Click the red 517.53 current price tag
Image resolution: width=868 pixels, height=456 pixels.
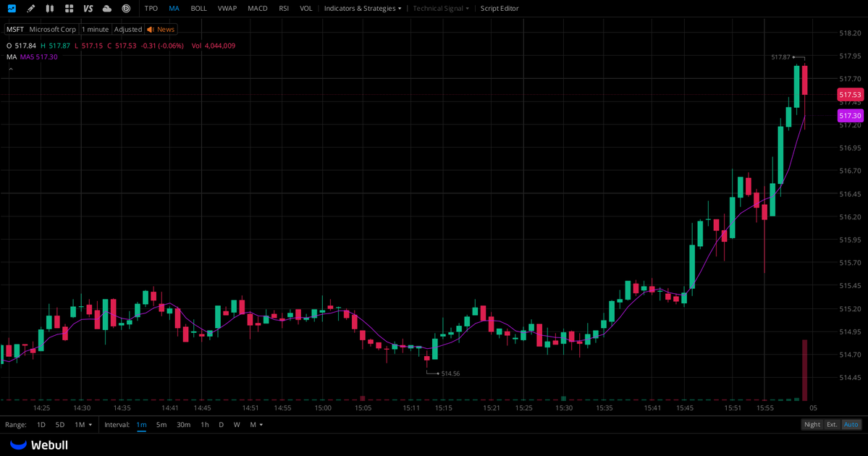pyautogui.click(x=850, y=95)
